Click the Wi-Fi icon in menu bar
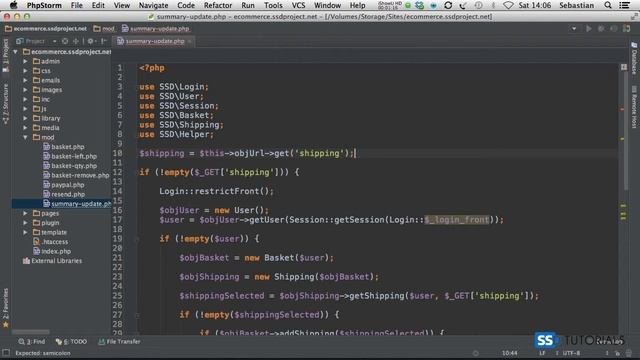640x360 pixels. tap(508, 5)
